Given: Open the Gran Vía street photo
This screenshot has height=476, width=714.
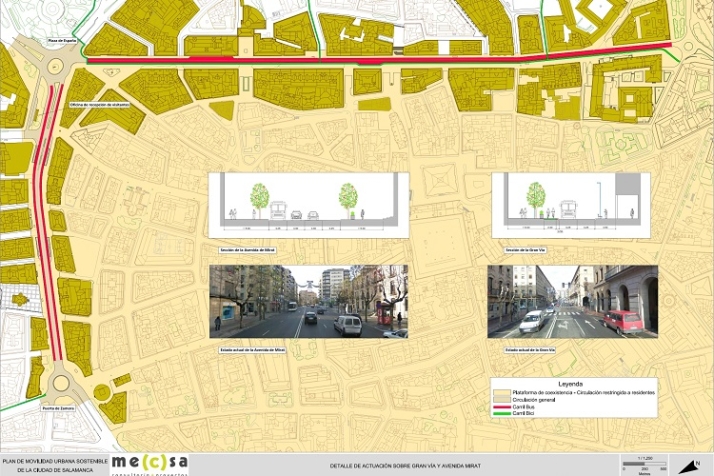Looking at the screenshot, I should tap(572, 301).
